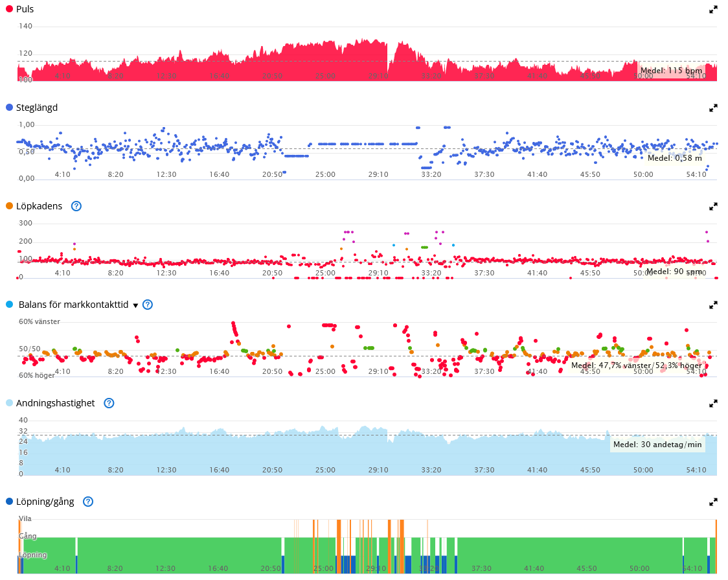Open help for Balans för markkontakttid
The image size is (728, 580).
click(x=148, y=305)
